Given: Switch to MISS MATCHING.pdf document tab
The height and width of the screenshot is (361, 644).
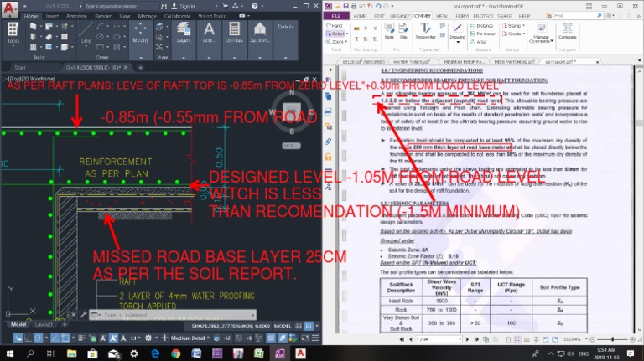Looking at the screenshot, I should (514, 61).
